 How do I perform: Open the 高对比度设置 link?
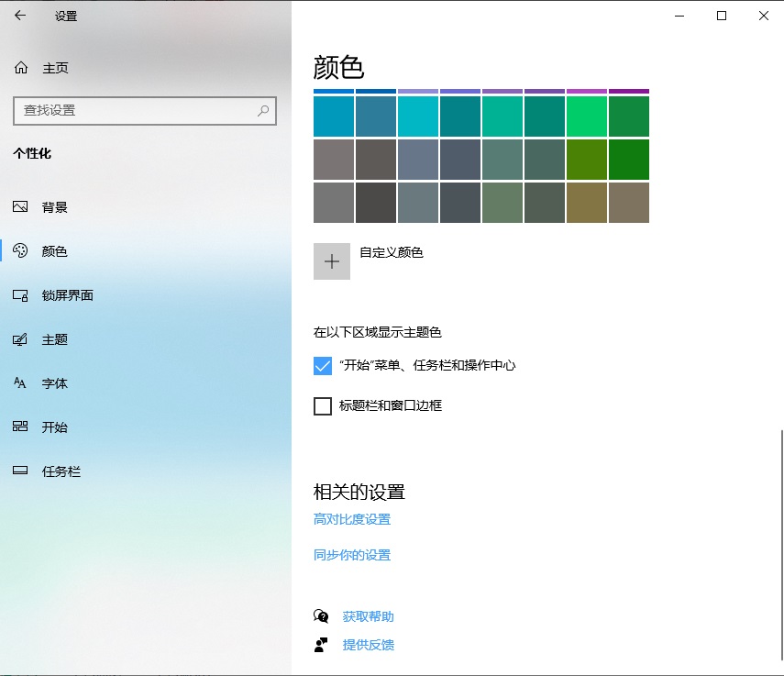pos(352,519)
